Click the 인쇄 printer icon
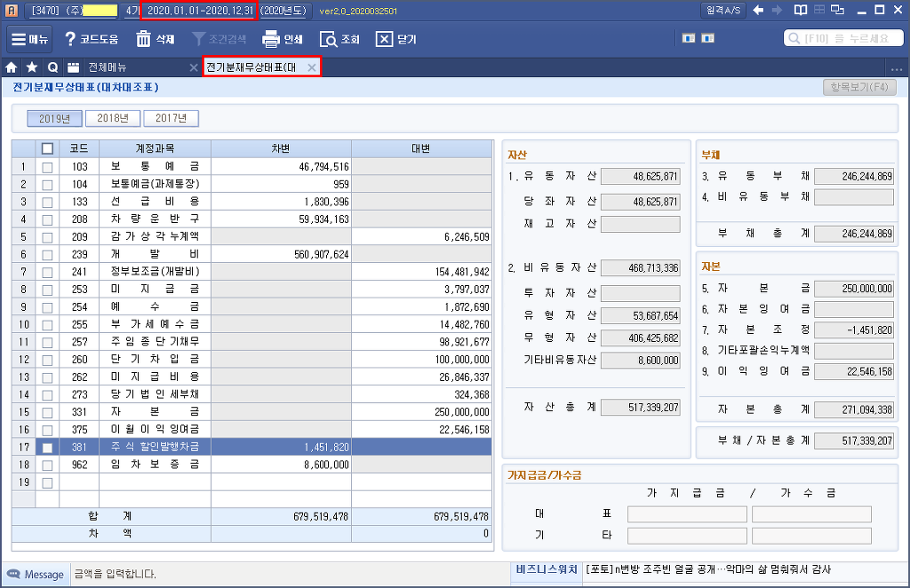 tap(272, 39)
